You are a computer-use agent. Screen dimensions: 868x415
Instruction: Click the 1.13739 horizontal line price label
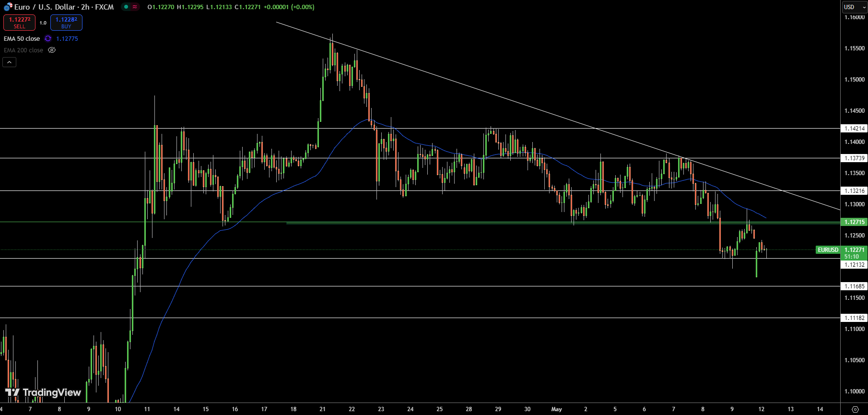pyautogui.click(x=854, y=158)
